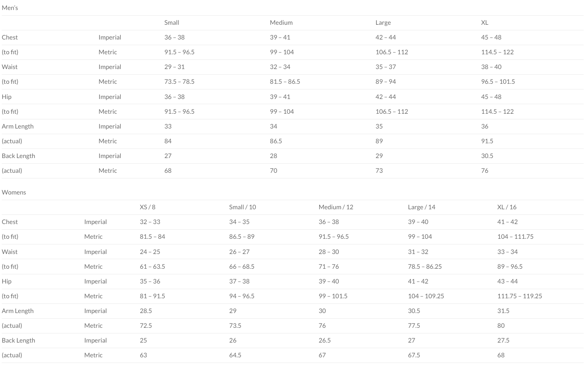
Task: Select women's XL metric hip value 111.75 – 119.25
Action: pos(519,296)
